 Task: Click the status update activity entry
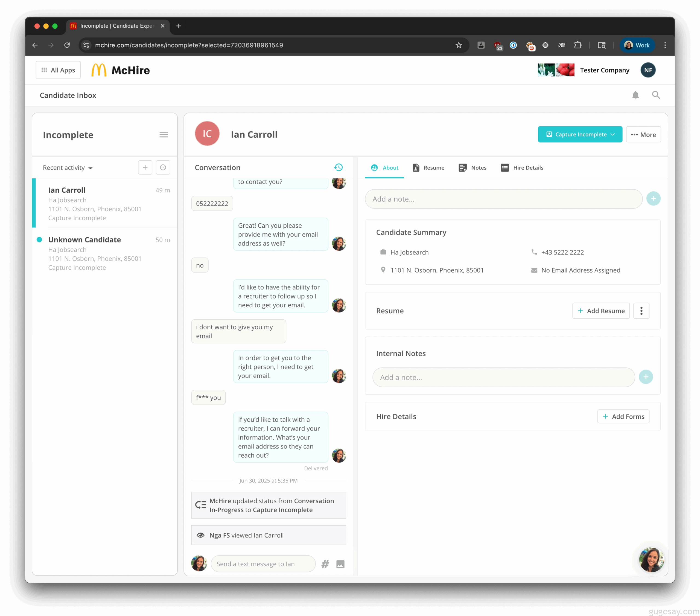[x=269, y=505]
